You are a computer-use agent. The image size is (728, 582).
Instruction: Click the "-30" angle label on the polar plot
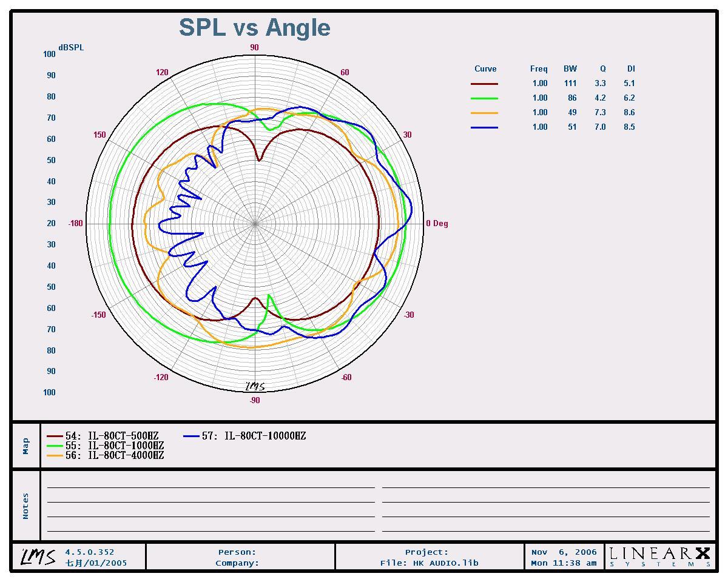tap(409, 315)
